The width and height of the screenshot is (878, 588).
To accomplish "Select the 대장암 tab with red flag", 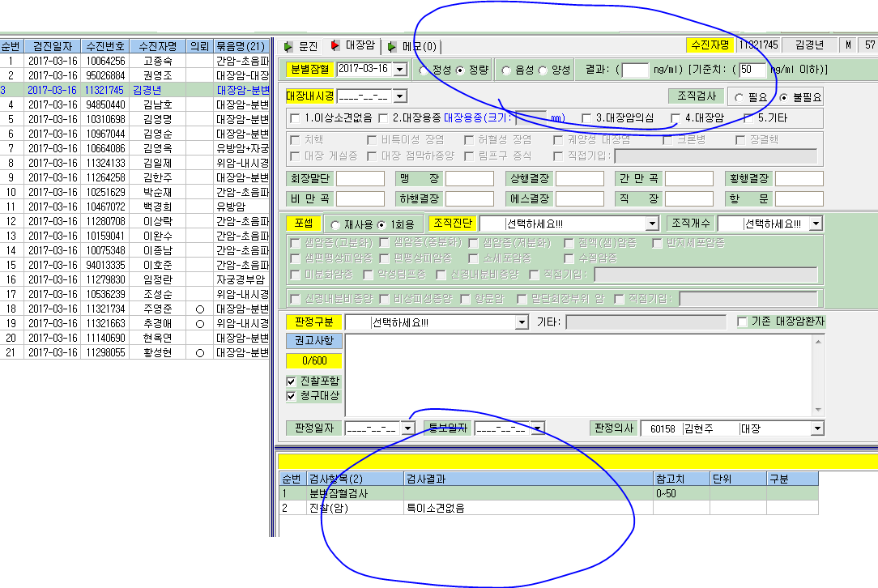I will pos(353,45).
